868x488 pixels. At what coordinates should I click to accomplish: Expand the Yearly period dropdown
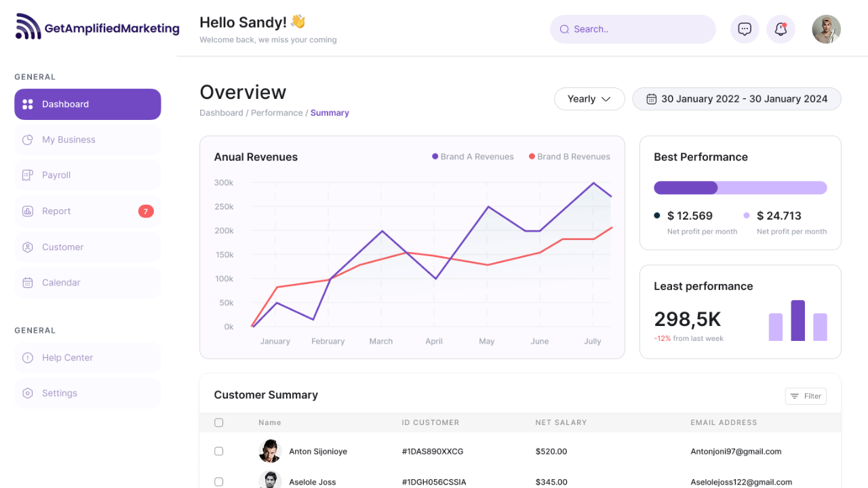[x=589, y=99]
